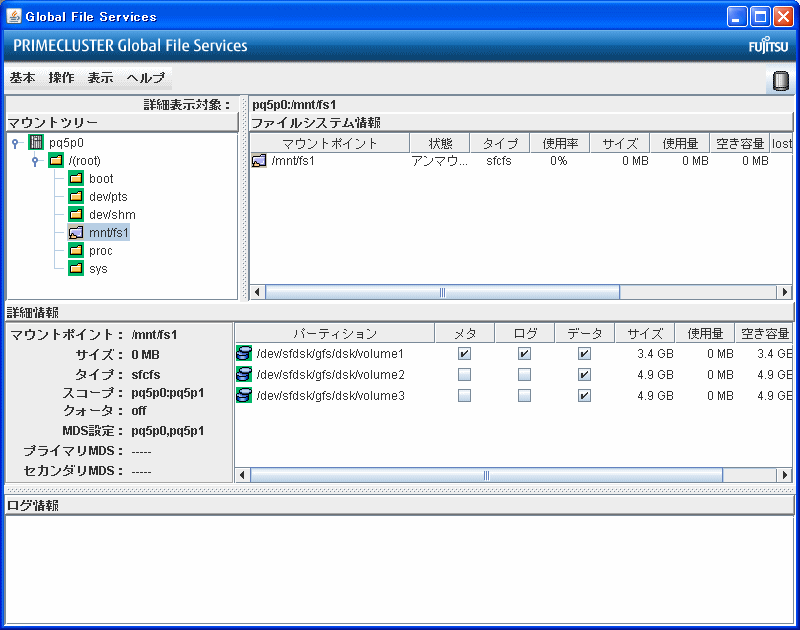Image resolution: width=800 pixels, height=630 pixels.
Task: Open the 表示 menu
Action: coord(101,78)
